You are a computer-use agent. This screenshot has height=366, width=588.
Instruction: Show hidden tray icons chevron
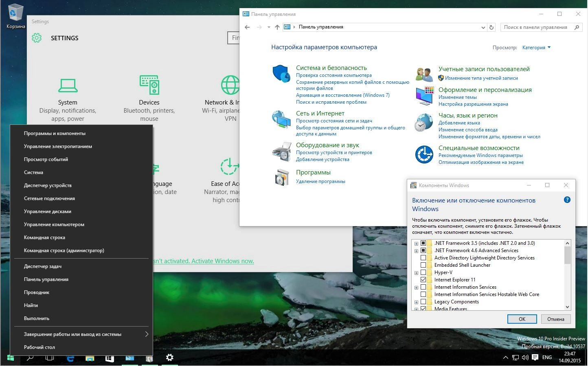click(x=506, y=358)
